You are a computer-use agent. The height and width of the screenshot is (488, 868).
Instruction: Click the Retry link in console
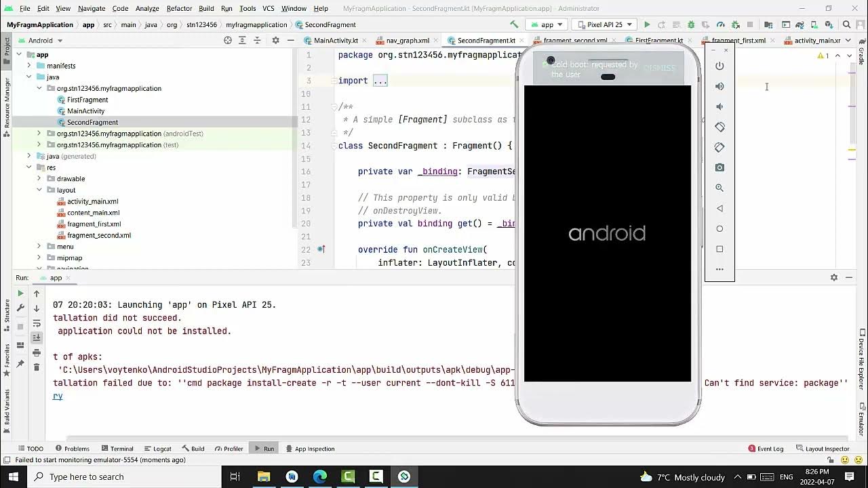point(58,396)
